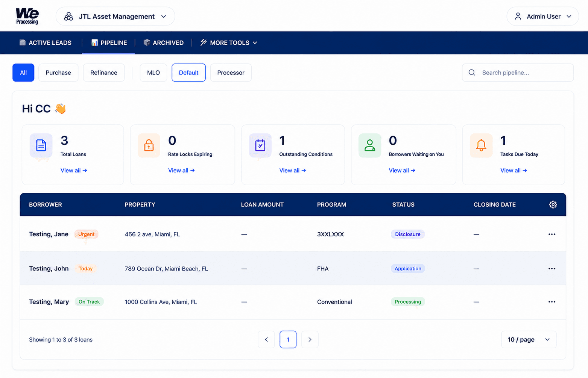Viewport: 588px width, 378px height.
Task: Switch to the Archived tab
Action: pyautogui.click(x=164, y=43)
